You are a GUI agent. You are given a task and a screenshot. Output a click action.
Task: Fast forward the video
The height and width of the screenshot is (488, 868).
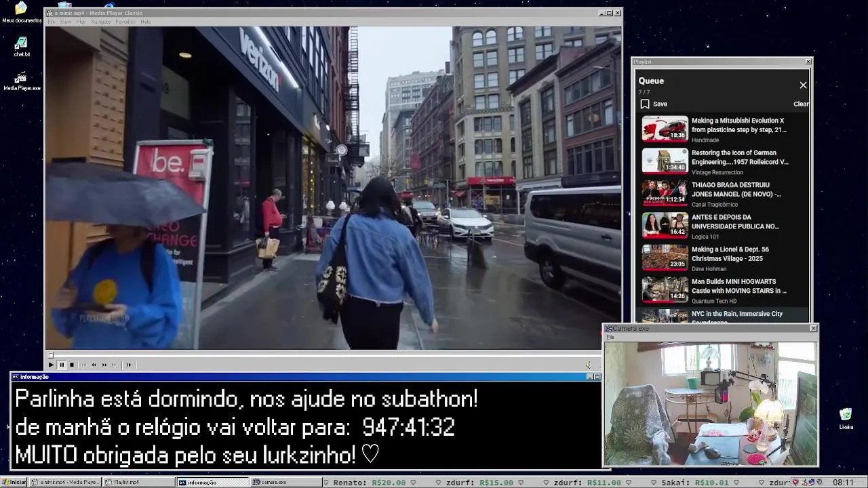pyautogui.click(x=104, y=365)
